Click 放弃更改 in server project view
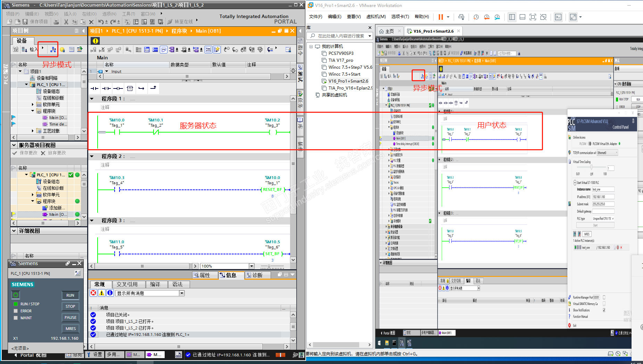Image resolution: width=643 pixels, height=364 pixels. [x=53, y=153]
